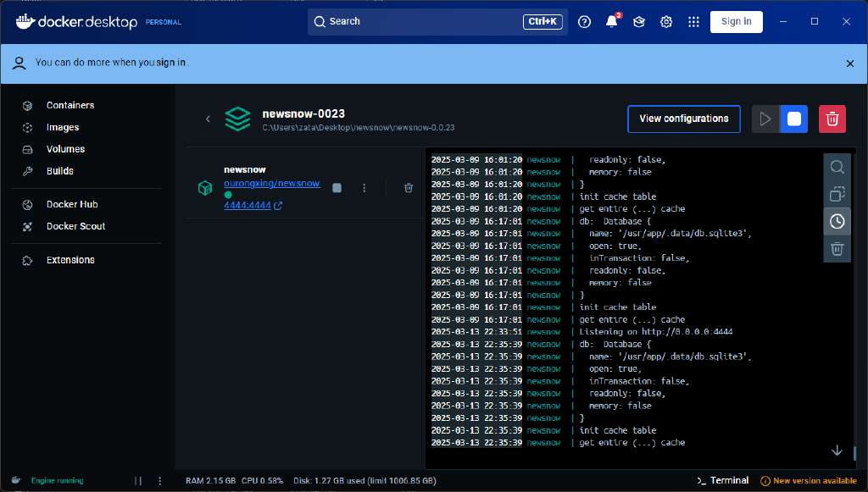Click the Builds wrench icon
Screen dimensions: 868x492
pyautogui.click(x=27, y=171)
